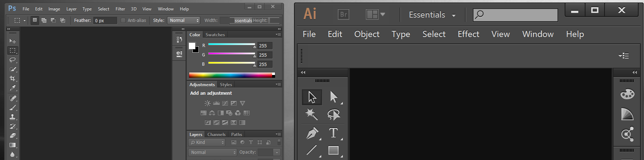Add a Vibrance adjustment

pos(242,103)
